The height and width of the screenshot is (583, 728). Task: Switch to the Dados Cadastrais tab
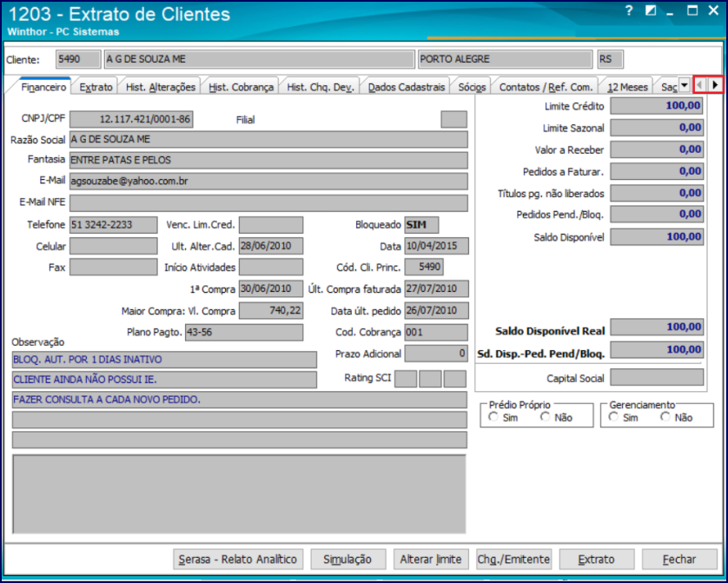407,87
